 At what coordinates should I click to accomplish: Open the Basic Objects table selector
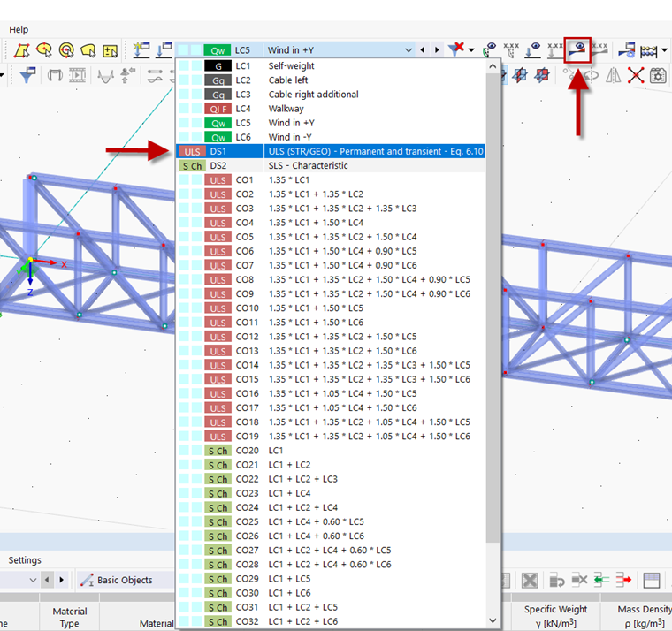pos(126,580)
